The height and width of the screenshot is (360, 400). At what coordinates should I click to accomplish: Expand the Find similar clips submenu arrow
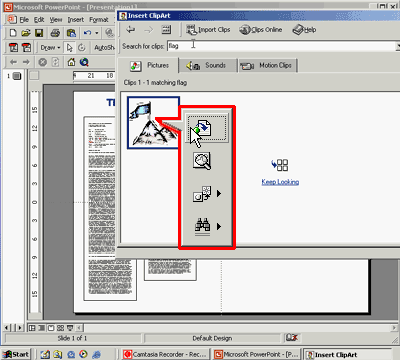pyautogui.click(x=219, y=226)
